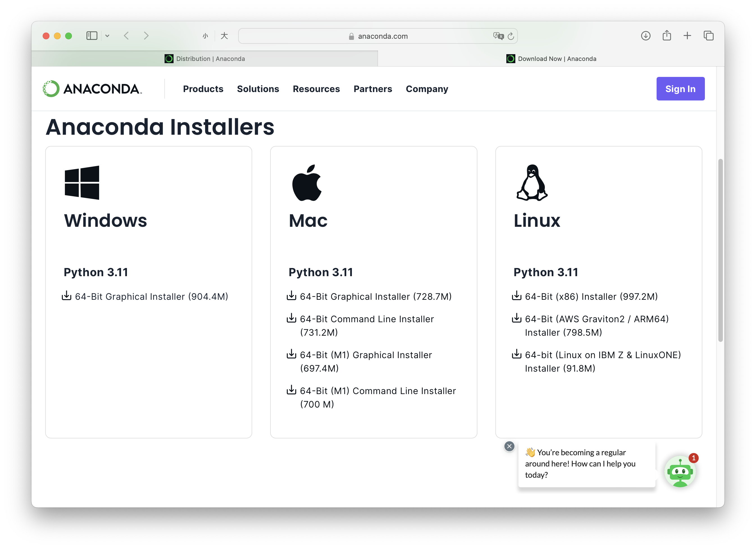Toggle the Safari sidebar icon
This screenshot has width=756, height=549.
coord(92,36)
